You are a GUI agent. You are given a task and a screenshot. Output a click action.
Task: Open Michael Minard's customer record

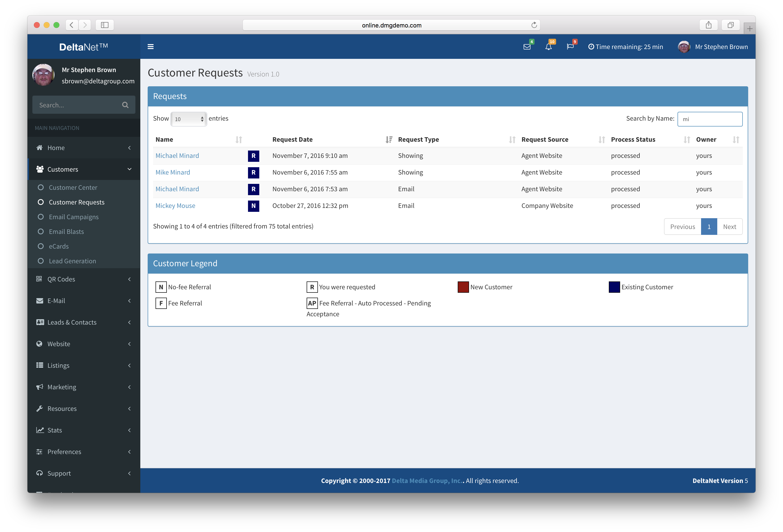click(177, 156)
